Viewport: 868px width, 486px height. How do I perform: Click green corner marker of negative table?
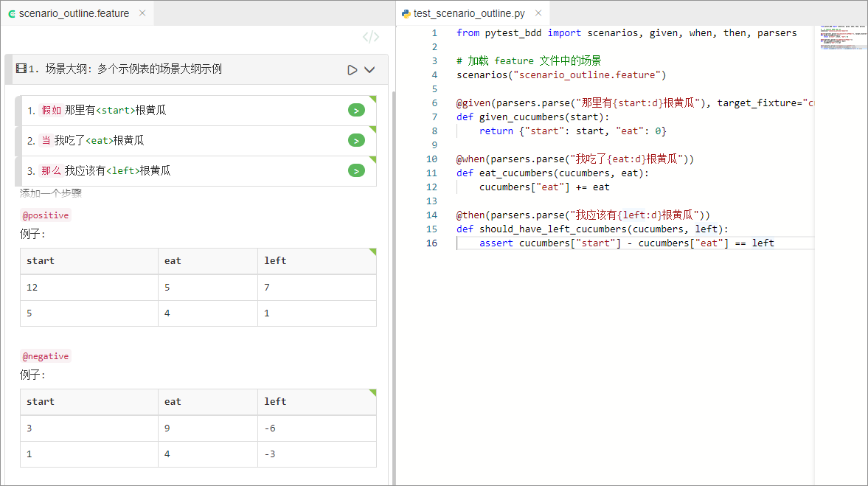point(373,392)
